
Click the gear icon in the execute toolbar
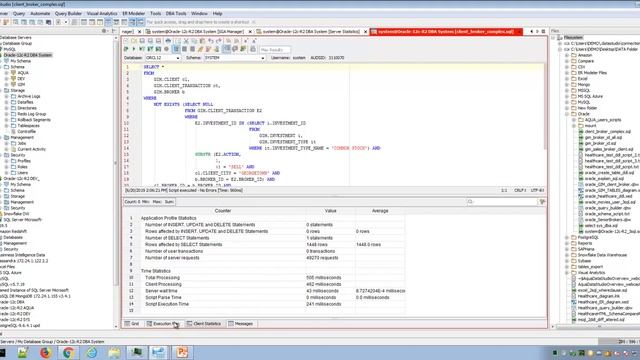coord(166,49)
